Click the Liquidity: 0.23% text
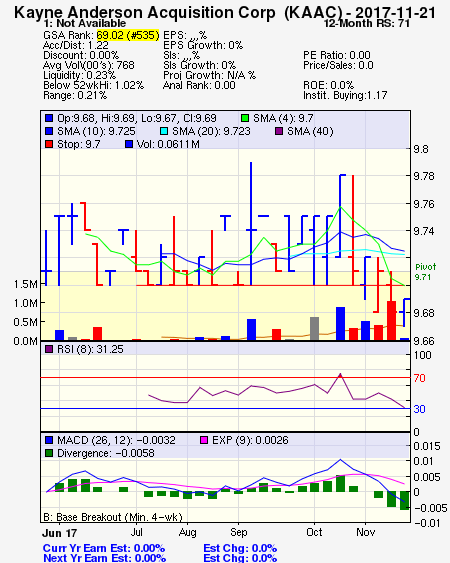 pos(79,75)
